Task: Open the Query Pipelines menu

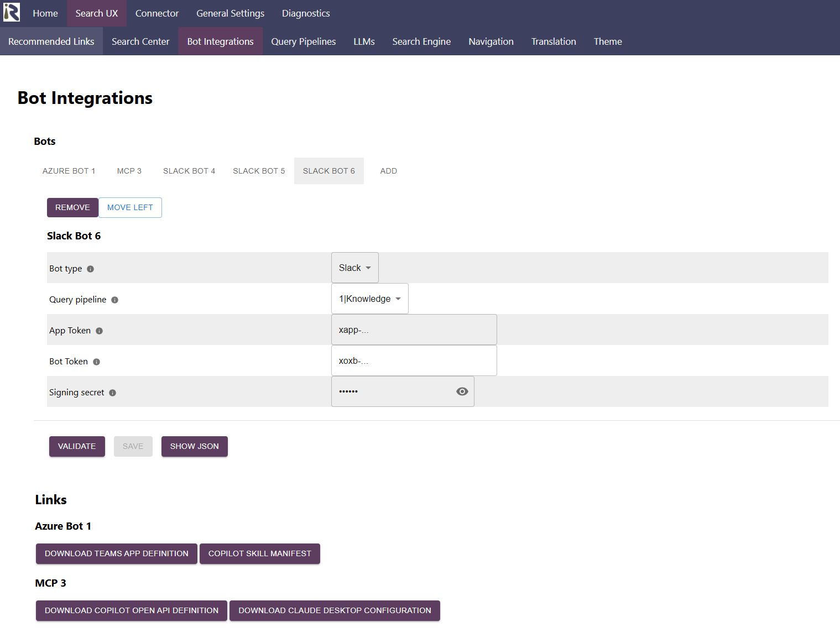Action: point(303,41)
